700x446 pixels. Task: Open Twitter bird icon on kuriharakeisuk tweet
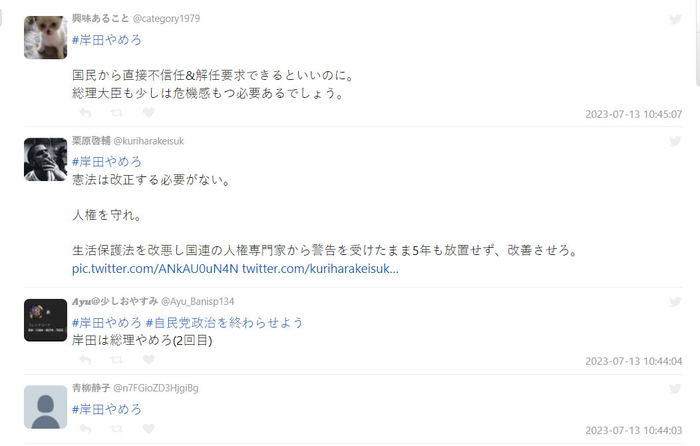point(675,141)
